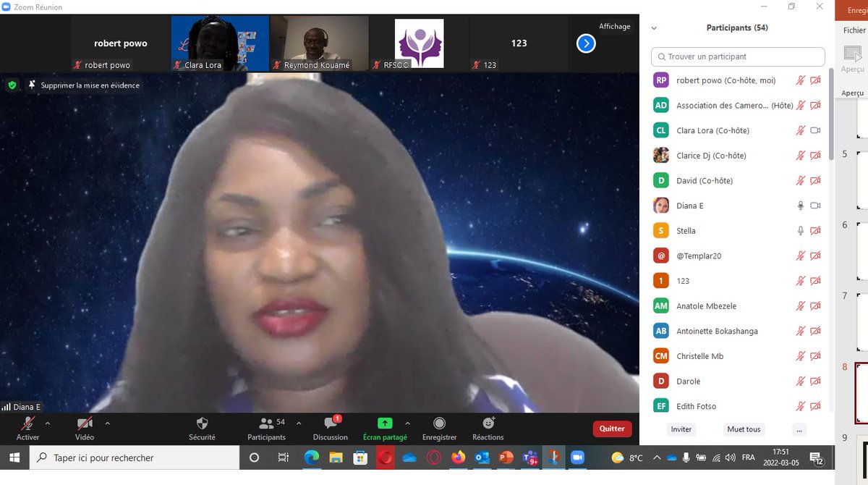Toggle Diana E's microphone icon
Screen dimensions: 868x485
801,206
